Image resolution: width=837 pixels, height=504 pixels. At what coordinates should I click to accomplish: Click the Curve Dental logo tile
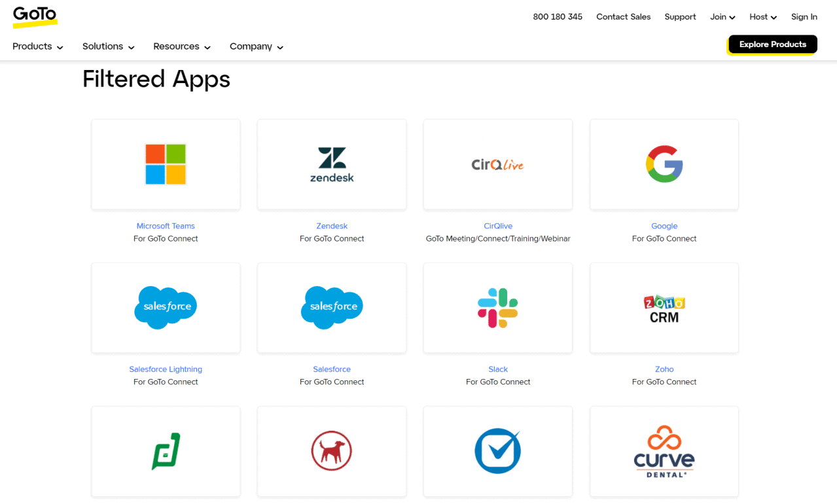[664, 451]
